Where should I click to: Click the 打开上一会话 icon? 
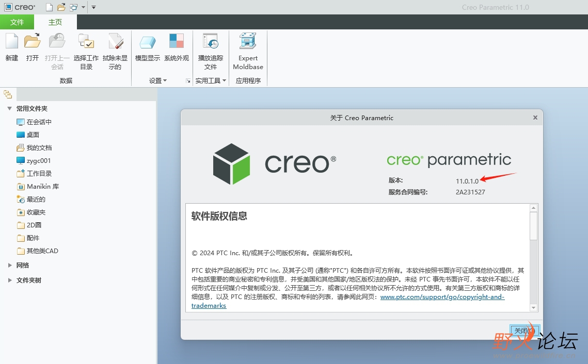[57, 41]
